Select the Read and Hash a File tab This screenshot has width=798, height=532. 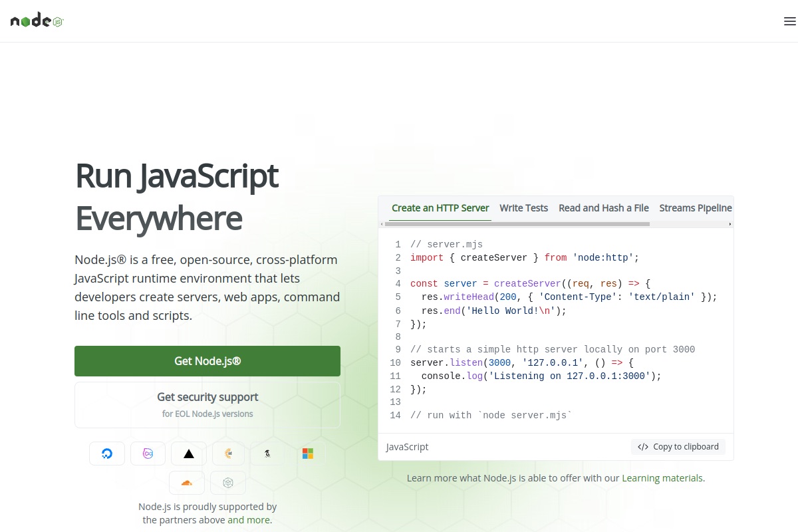click(604, 208)
